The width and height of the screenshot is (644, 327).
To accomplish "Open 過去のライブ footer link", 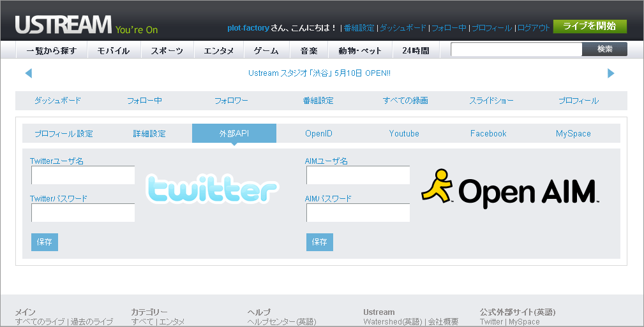I will click(91, 322).
